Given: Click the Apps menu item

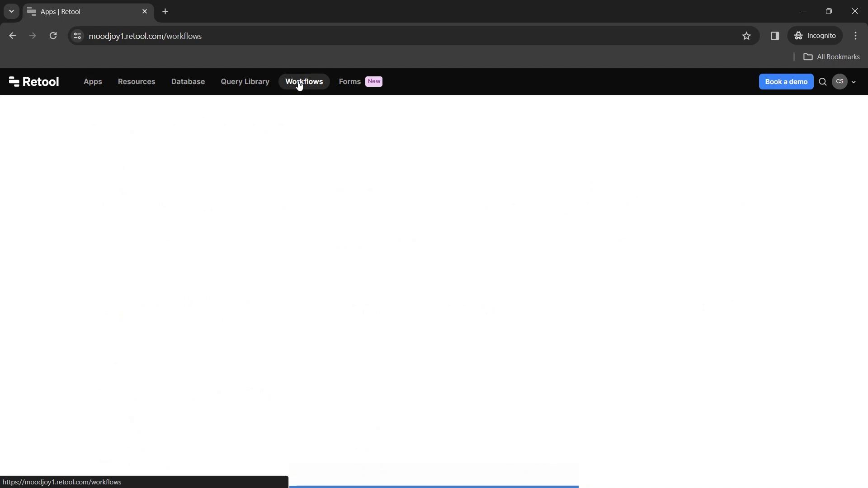Looking at the screenshot, I should [x=92, y=81].
